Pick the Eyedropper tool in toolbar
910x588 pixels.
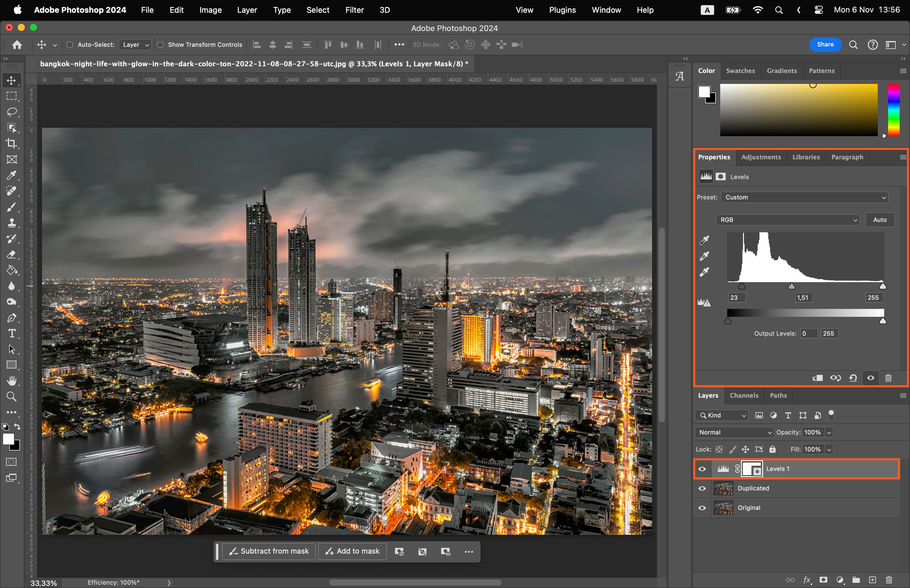coord(12,175)
